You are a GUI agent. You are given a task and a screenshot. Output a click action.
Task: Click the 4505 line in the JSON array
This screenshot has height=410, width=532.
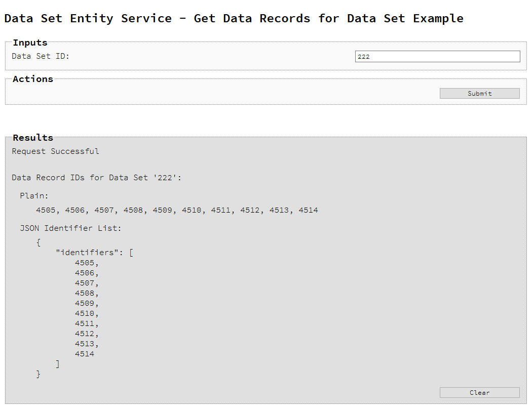[85, 263]
